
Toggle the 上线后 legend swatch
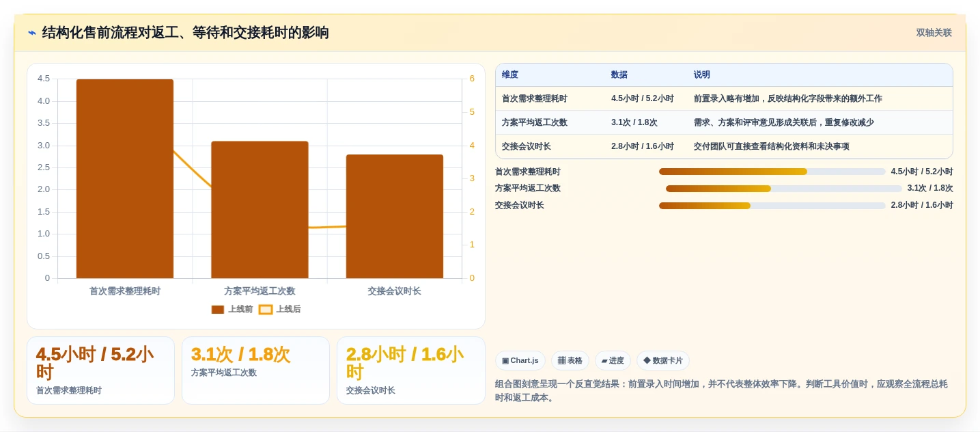tap(266, 310)
